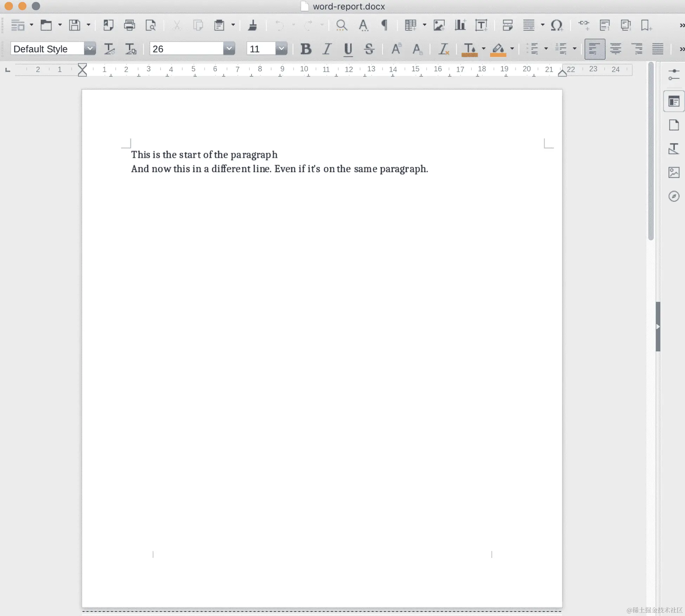The width and height of the screenshot is (685, 616).
Task: Open sidebar Gallery panel
Action: pos(674,173)
